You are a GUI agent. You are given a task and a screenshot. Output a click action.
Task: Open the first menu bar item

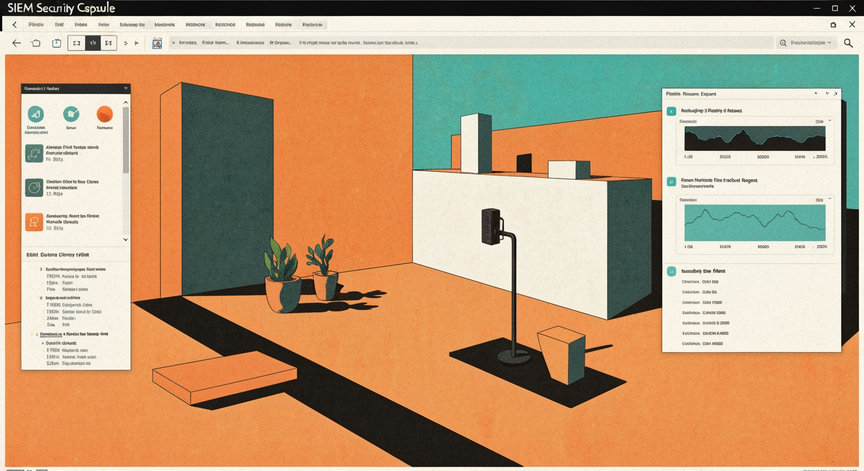[x=36, y=24]
